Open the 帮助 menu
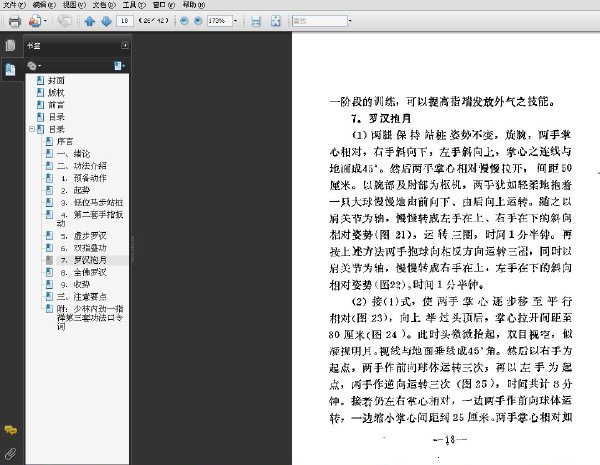This screenshot has height=465, width=600. click(x=194, y=5)
